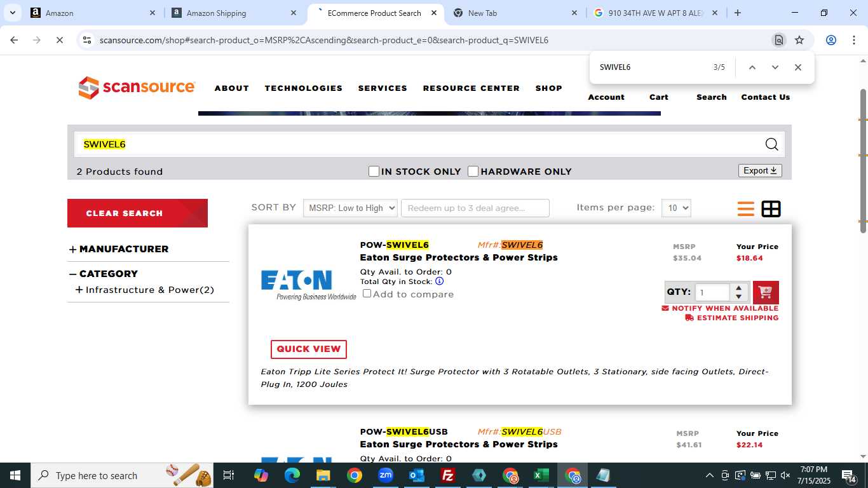Open FileZilla from taskbar
Viewport: 868px width, 488px height.
448,475
